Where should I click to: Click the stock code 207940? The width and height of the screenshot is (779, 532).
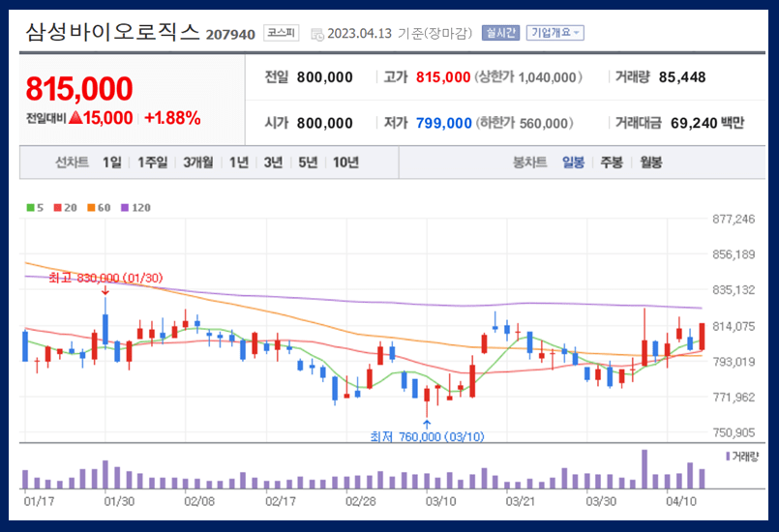(230, 34)
